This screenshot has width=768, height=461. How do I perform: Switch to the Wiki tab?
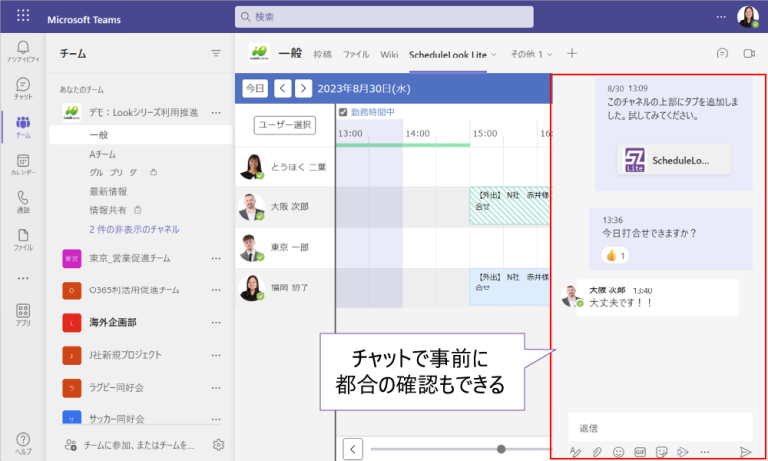pyautogui.click(x=389, y=54)
